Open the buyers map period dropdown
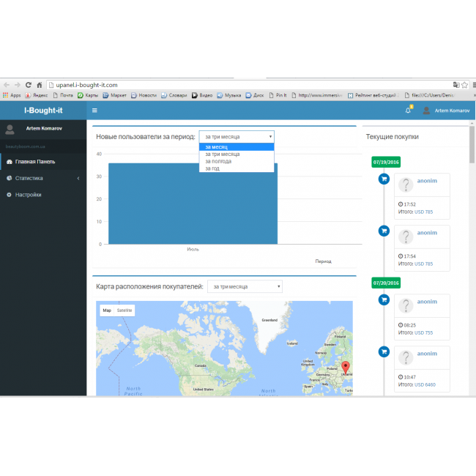The width and height of the screenshot is (476, 476). [245, 286]
